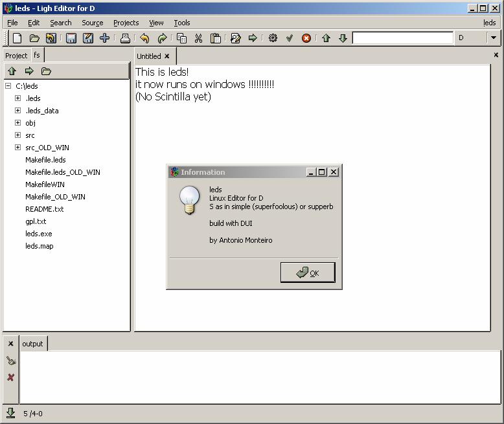
Task: Click the Paste clipboard icon
Action: (216, 38)
